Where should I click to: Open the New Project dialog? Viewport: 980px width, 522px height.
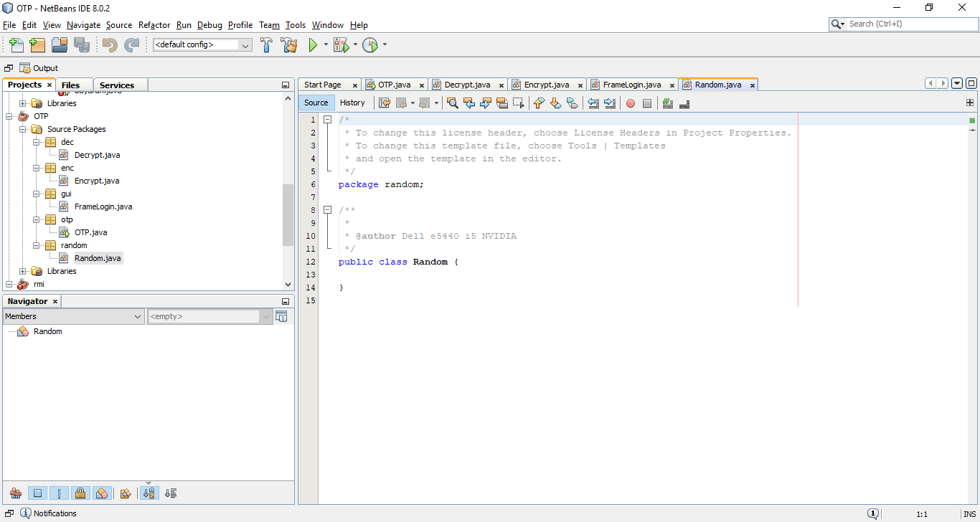coord(37,44)
